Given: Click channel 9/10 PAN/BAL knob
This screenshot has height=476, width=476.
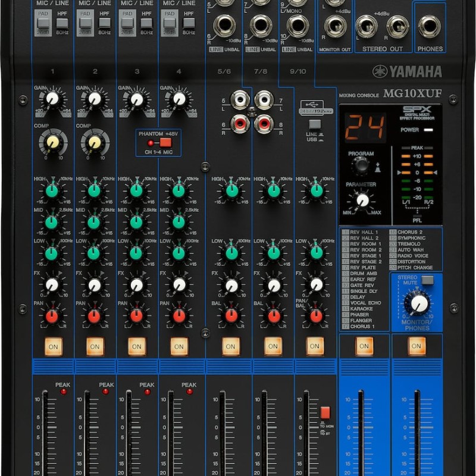Looking at the screenshot, I should (317, 316).
